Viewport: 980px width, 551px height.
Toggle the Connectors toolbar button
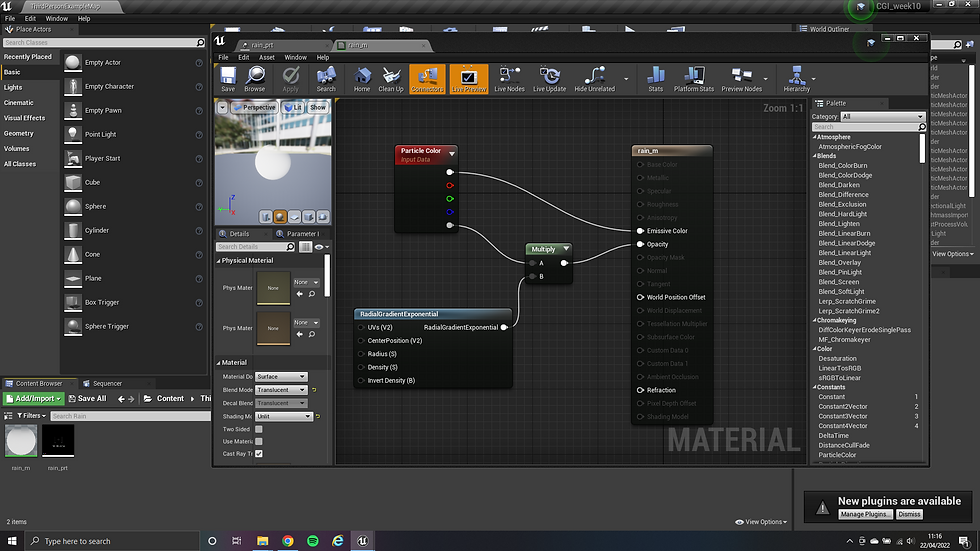point(428,79)
